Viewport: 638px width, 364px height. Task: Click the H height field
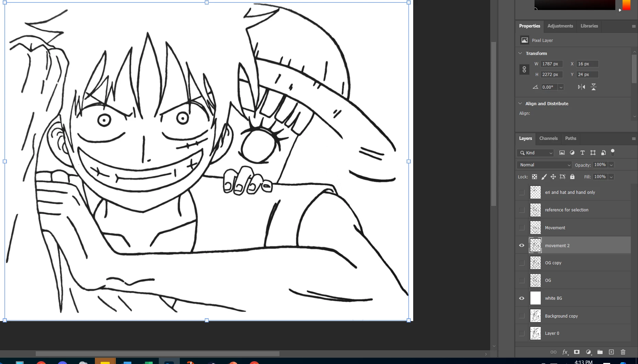tap(552, 75)
